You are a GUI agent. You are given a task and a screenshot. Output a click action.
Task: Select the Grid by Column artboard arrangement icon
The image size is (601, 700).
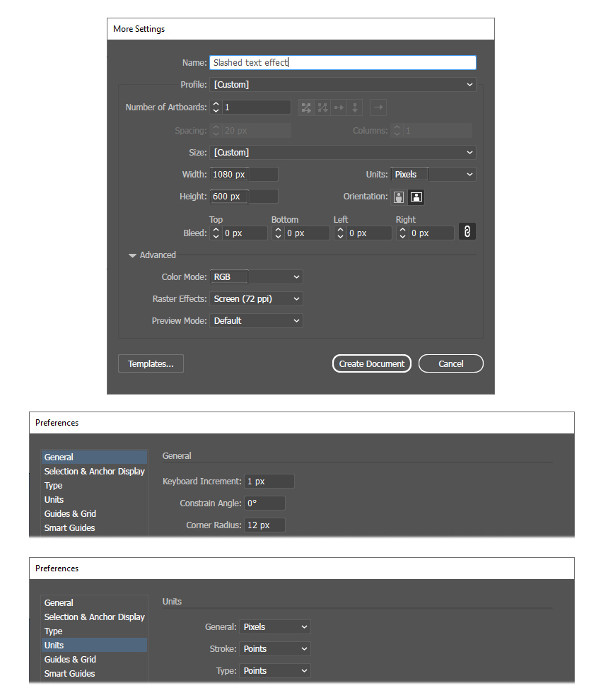[322, 107]
